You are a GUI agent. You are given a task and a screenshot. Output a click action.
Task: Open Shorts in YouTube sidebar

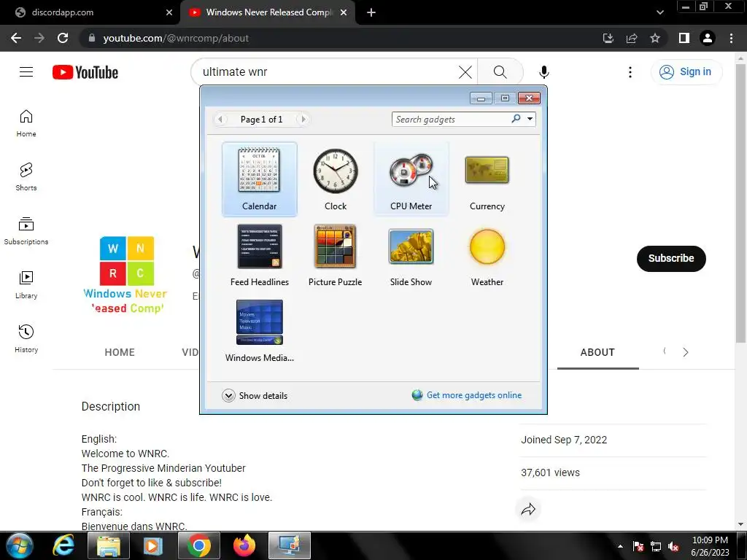pos(26,177)
